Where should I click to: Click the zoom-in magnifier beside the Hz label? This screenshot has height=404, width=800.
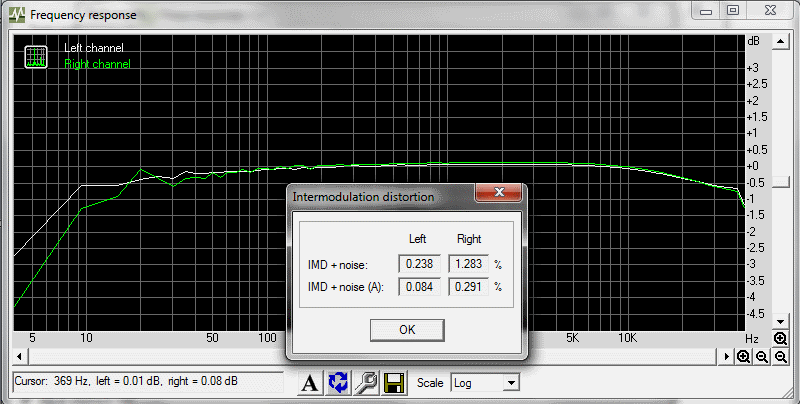[x=780, y=338]
